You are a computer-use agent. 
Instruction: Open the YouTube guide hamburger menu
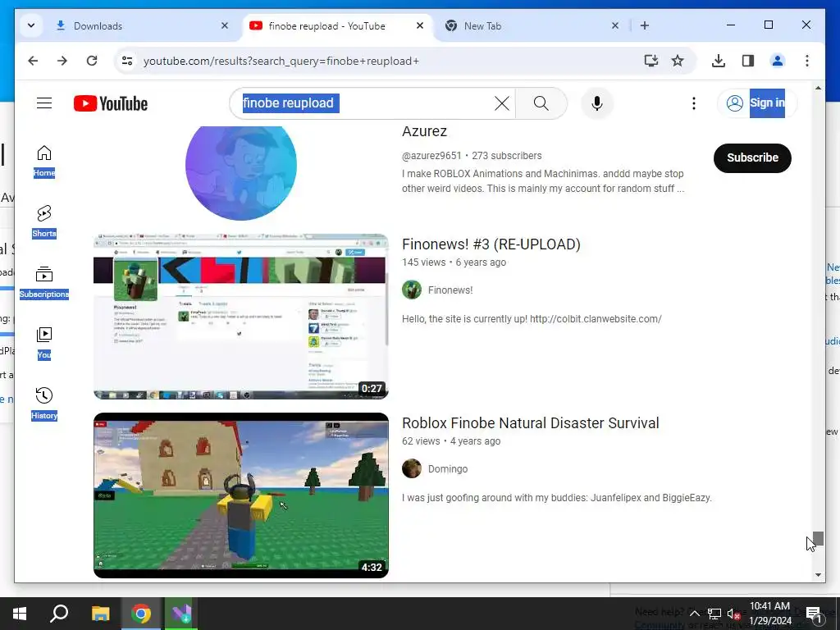tap(44, 103)
